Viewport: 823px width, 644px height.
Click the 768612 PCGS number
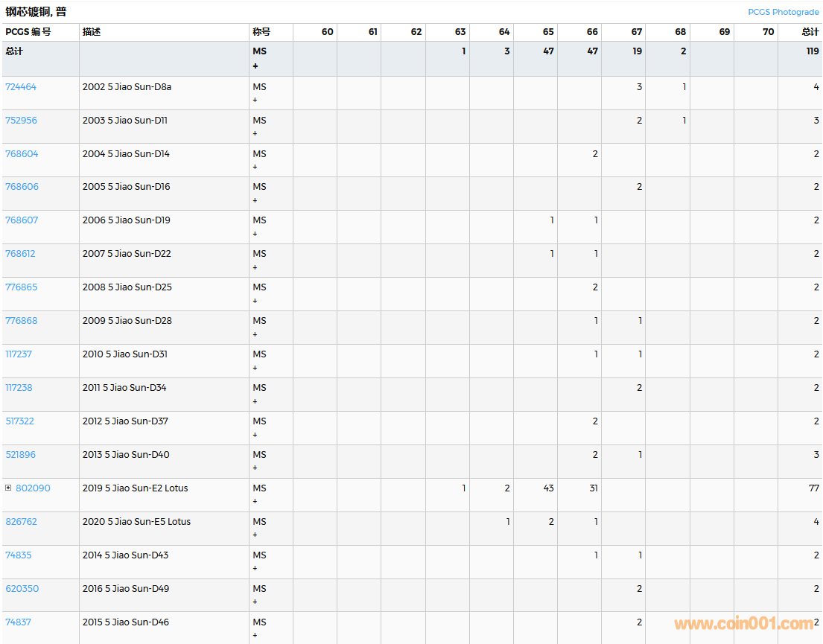[20, 254]
